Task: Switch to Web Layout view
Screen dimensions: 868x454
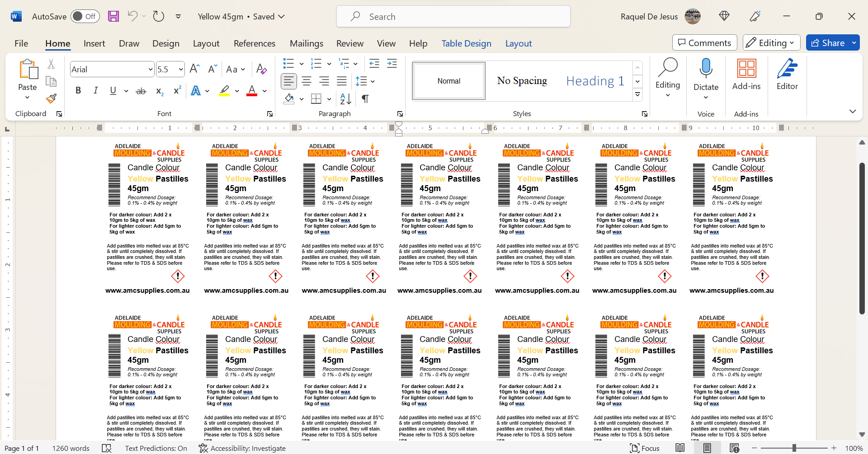Action: click(x=734, y=448)
